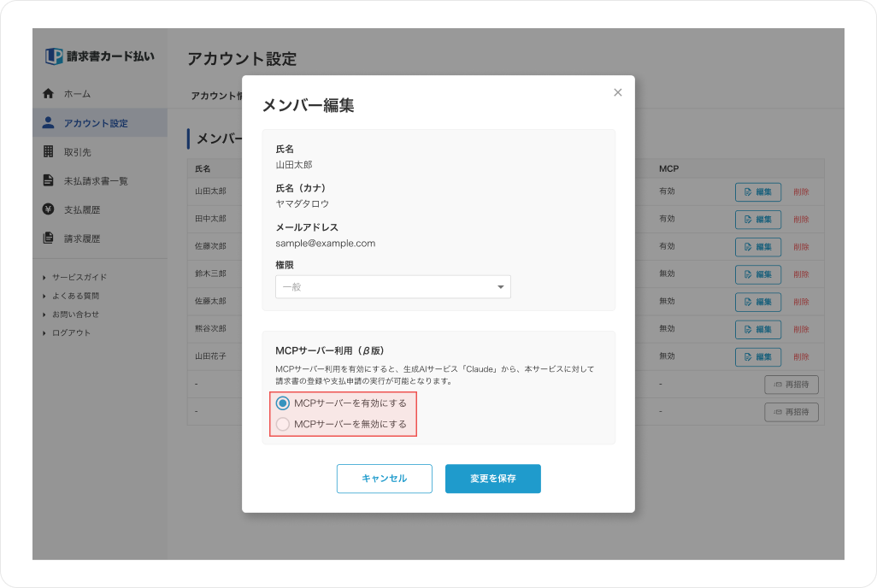The image size is (877, 588).
Task: Click the 未払請求書一覧 document icon
Action: [48, 180]
